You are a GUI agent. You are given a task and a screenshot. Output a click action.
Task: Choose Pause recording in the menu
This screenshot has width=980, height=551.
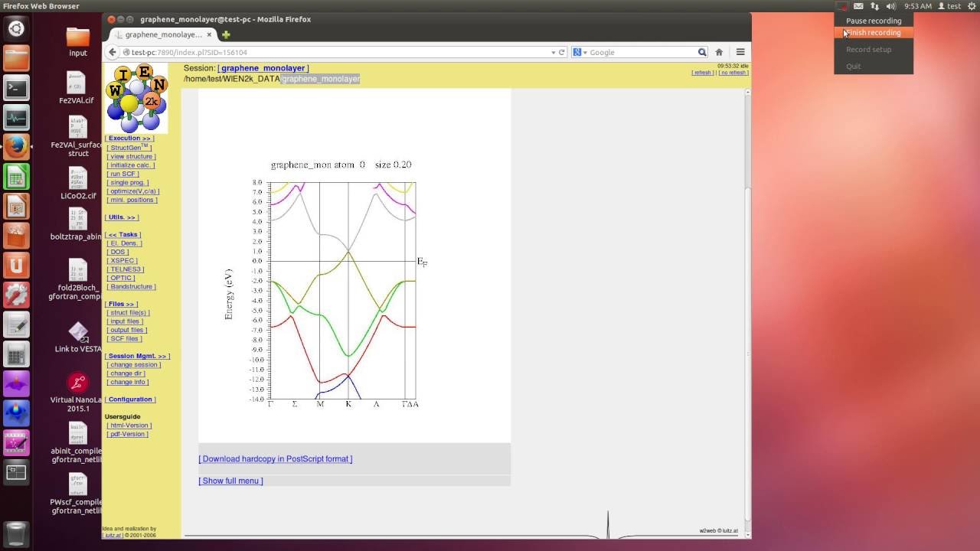tap(874, 21)
